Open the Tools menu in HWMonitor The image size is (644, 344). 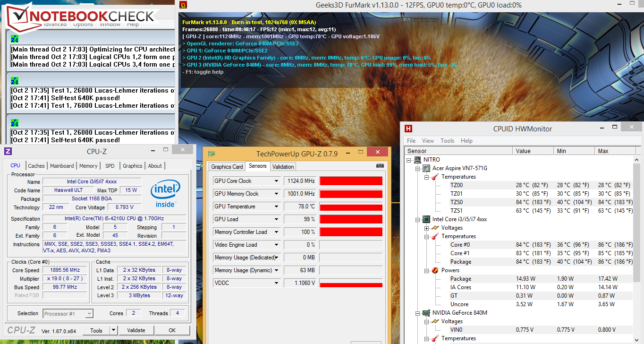coord(447,141)
